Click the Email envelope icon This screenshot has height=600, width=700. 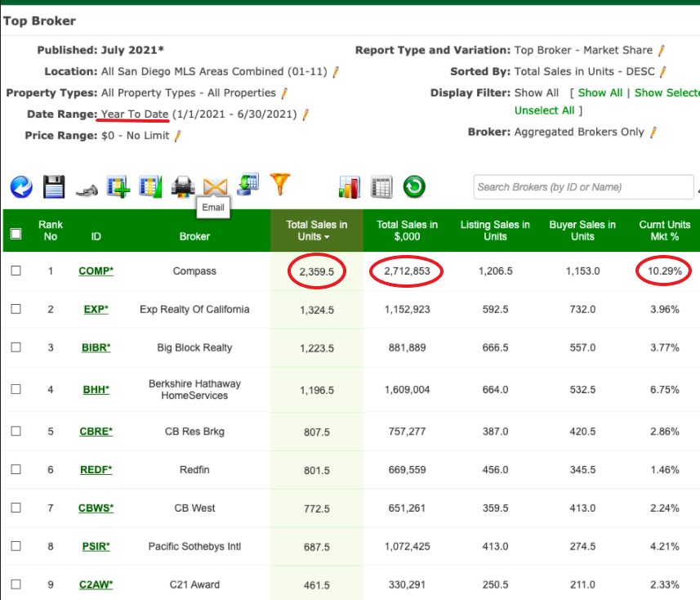[215, 186]
